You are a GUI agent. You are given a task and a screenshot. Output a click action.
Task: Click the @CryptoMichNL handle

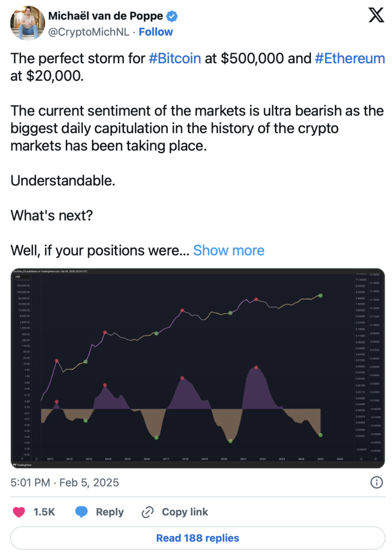point(90,32)
